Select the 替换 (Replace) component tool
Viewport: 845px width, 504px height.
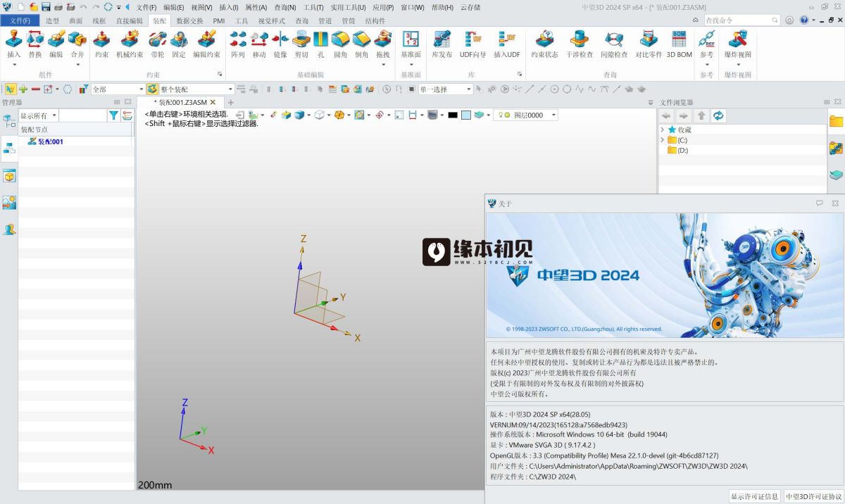(x=35, y=39)
